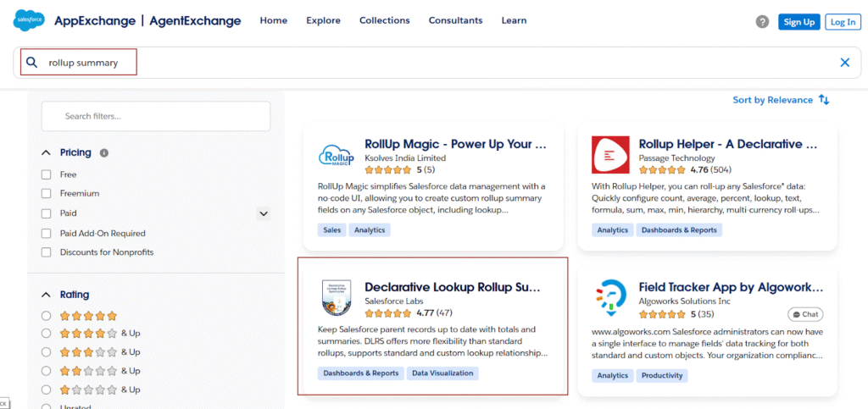868x409 pixels.
Task: Select the one star & Up rating
Action: coord(46,390)
